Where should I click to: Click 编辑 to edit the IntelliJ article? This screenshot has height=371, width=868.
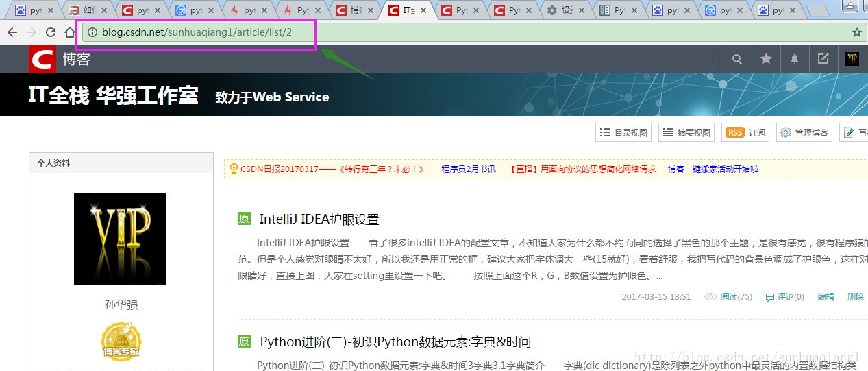[x=826, y=297]
